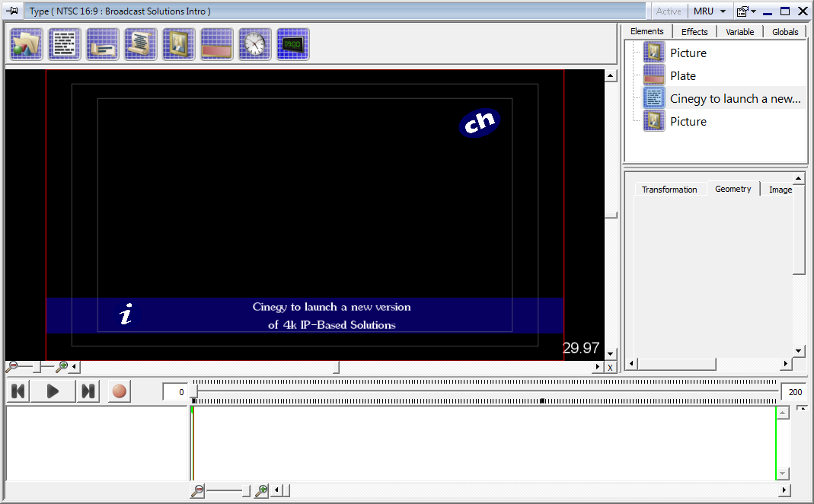Click the properties panel scroll-right arrow
Screen dimensions: 814x504
tap(786, 364)
